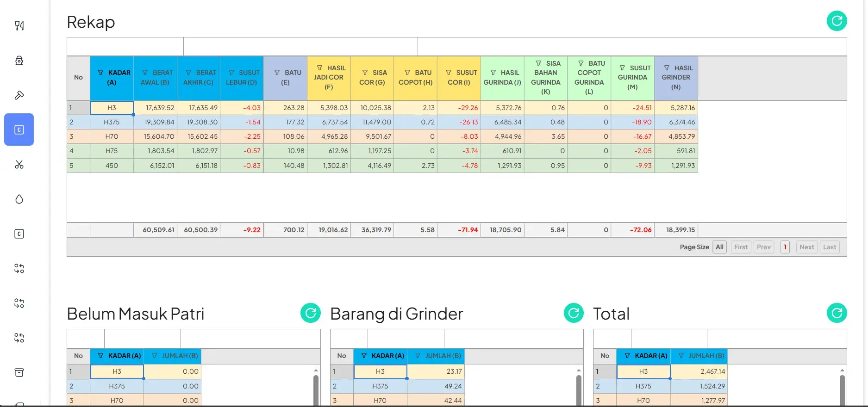This screenshot has height=407, width=868.
Task: Jump to the Last page
Action: click(x=830, y=247)
